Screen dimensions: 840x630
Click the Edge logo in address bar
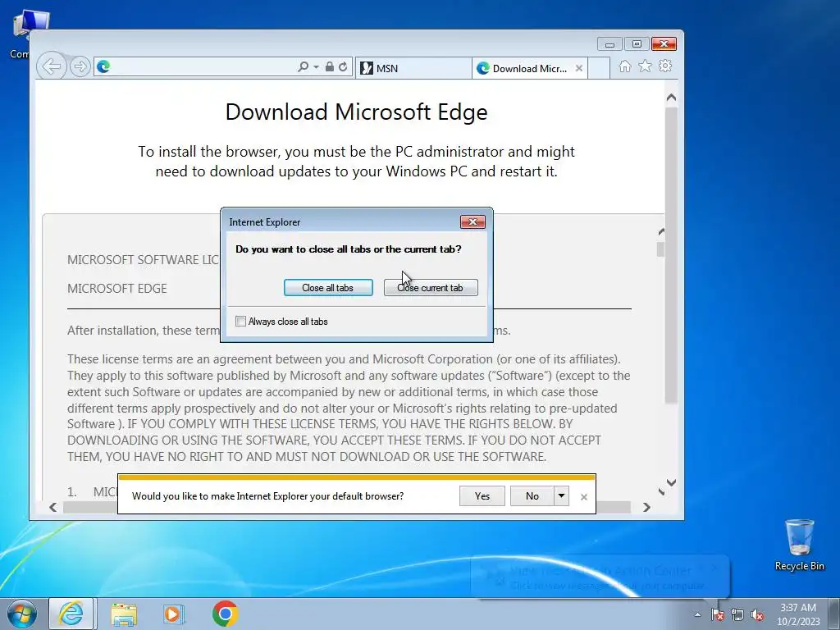pyautogui.click(x=103, y=67)
